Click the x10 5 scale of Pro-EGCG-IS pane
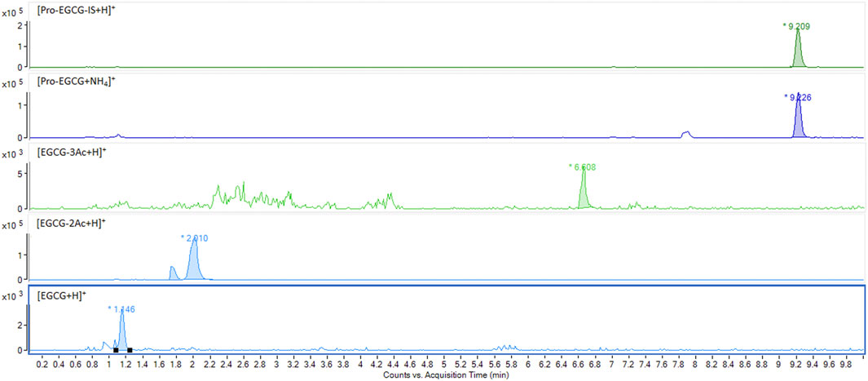Screen dimensions: 868x381 tap(14, 11)
